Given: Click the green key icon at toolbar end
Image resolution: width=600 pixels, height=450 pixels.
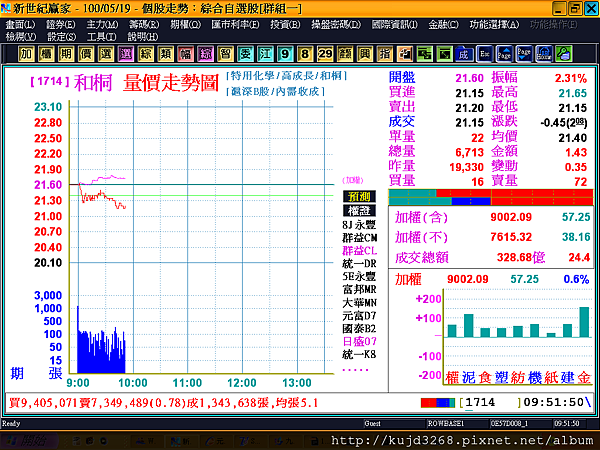Looking at the screenshot, I should coord(564,54).
